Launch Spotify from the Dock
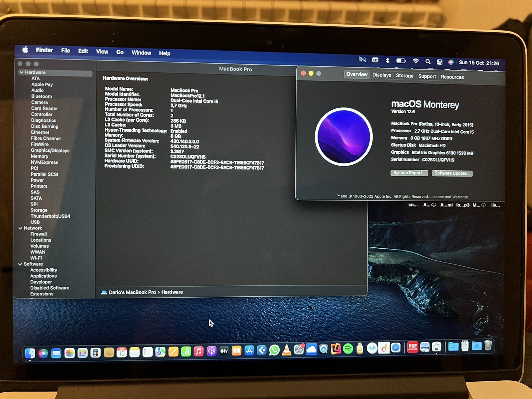 click(348, 348)
